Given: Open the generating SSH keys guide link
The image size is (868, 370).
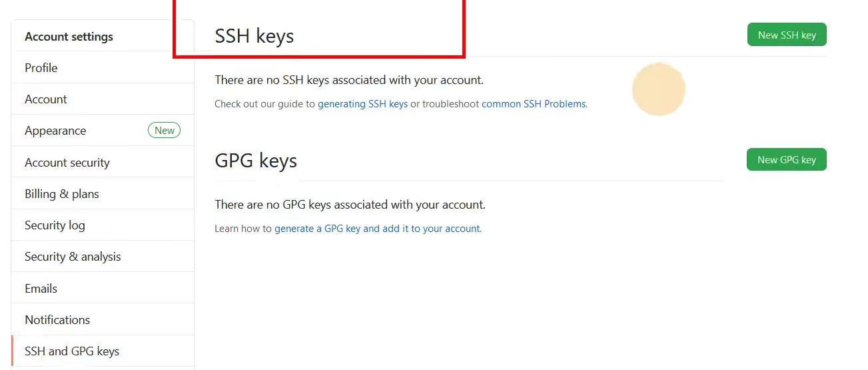Looking at the screenshot, I should 362,104.
